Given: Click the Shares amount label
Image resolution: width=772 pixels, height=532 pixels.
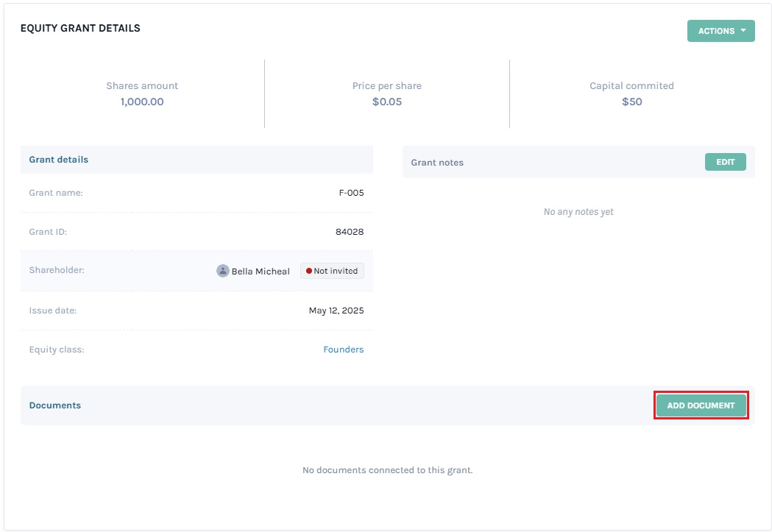Looking at the screenshot, I should click(142, 85).
